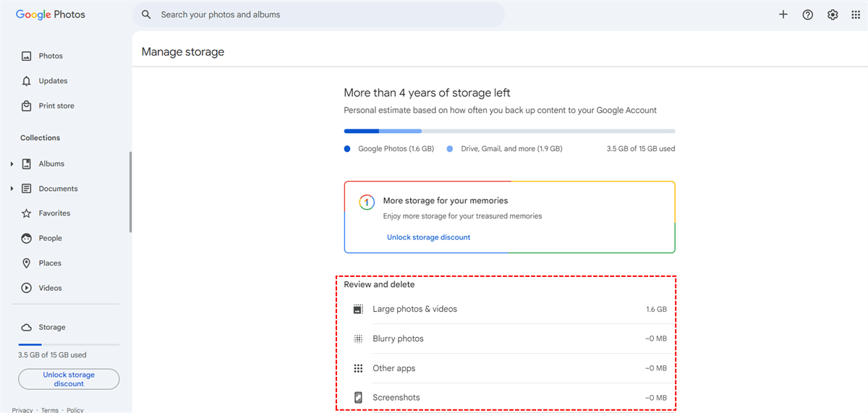Click the Unlock storage discount link in card

tap(428, 237)
